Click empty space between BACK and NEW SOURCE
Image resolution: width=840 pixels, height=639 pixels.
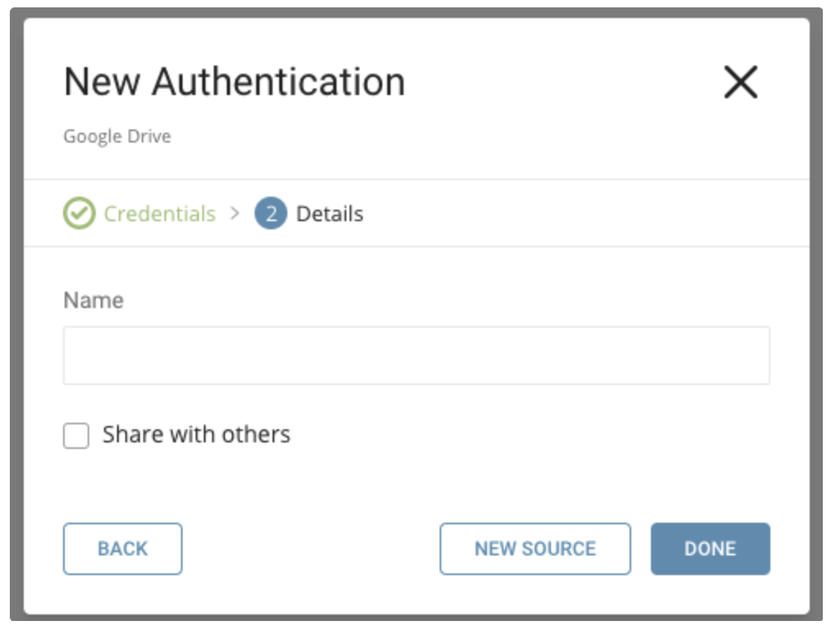(311, 549)
